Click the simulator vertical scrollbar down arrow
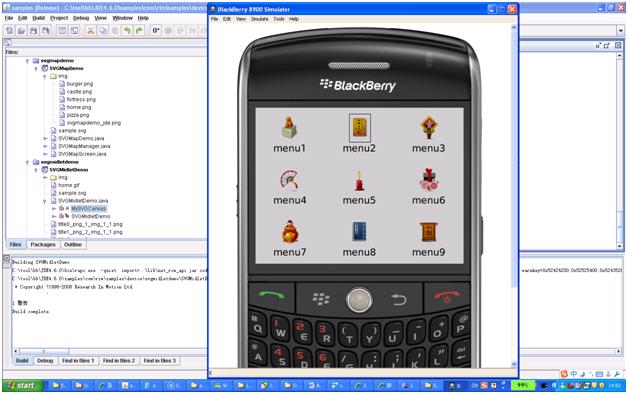The height and width of the screenshot is (394, 628). (x=514, y=364)
